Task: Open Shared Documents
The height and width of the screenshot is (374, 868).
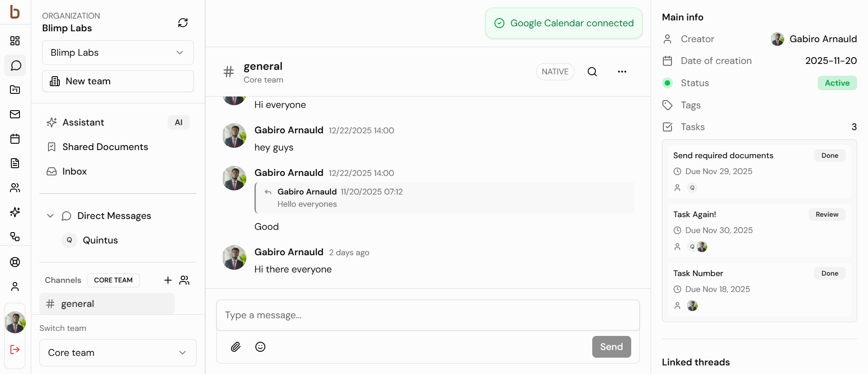Action: pyautogui.click(x=105, y=147)
